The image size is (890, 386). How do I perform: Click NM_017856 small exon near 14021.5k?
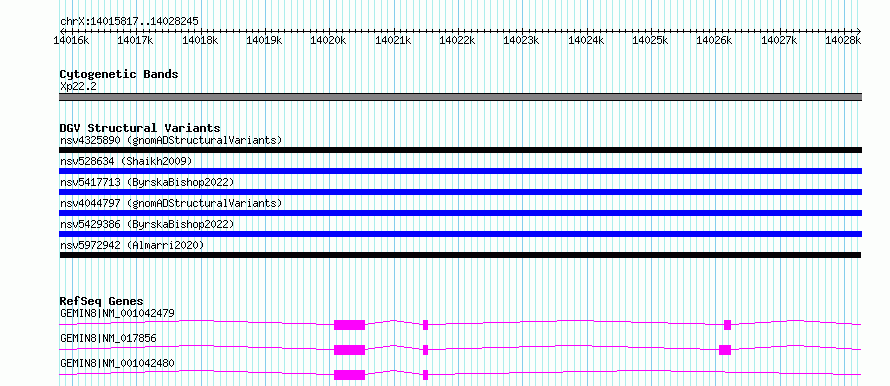pyautogui.click(x=426, y=350)
